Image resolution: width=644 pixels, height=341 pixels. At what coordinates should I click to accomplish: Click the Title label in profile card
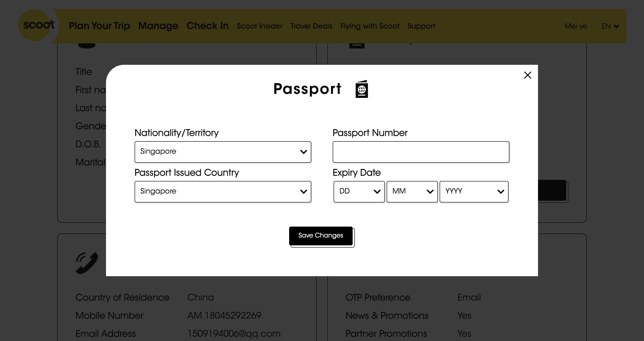84,72
